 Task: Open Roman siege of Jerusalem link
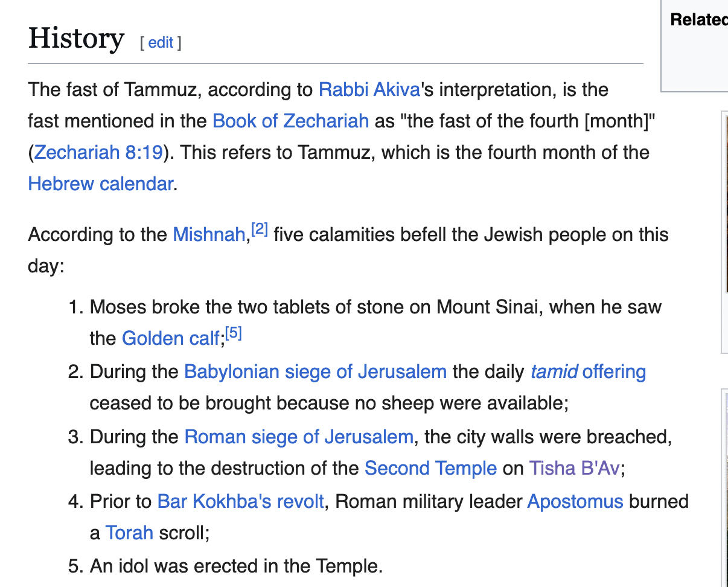[298, 437]
